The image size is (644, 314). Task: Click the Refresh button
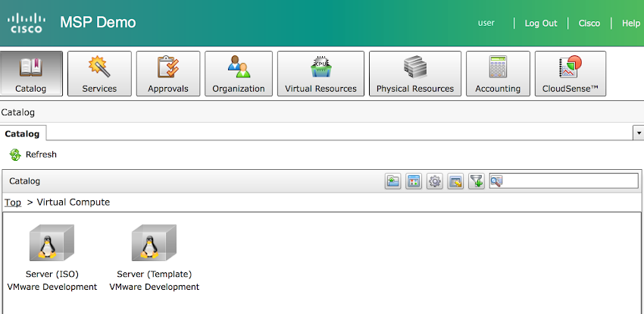click(33, 155)
